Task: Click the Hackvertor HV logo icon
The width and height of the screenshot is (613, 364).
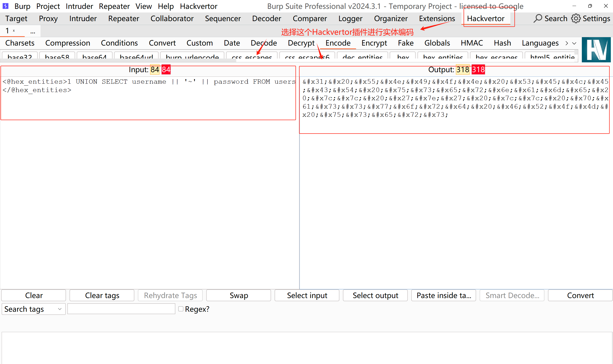Action: (596, 50)
